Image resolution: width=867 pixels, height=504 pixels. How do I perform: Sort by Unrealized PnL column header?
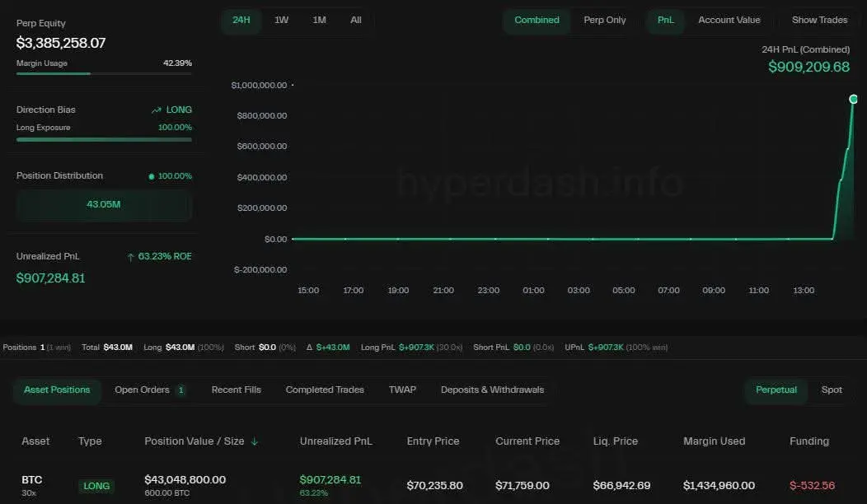click(335, 441)
